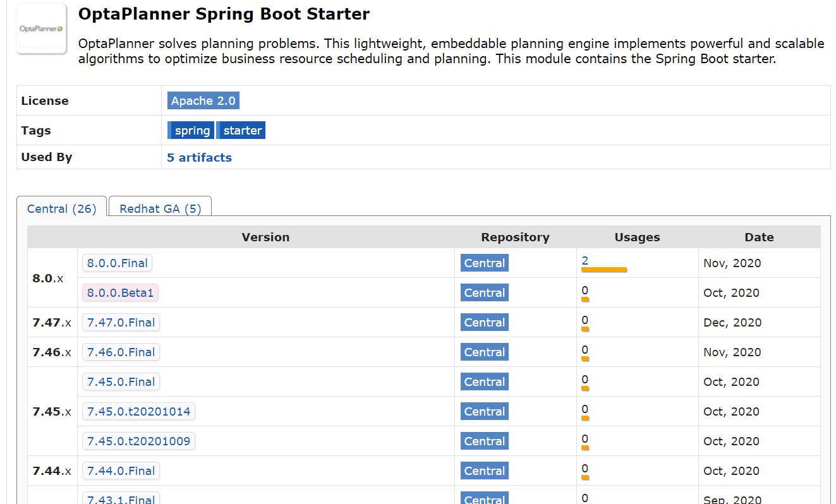Open version 7.45.0.Final
836x504 pixels.
tap(121, 381)
